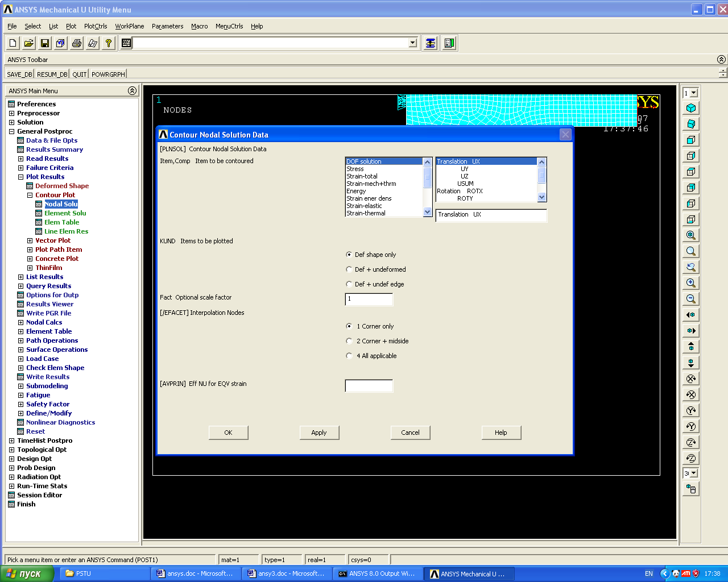Viewport: 728px width, 582px height.
Task: Pan model down arrow icon
Action: pos(691,363)
